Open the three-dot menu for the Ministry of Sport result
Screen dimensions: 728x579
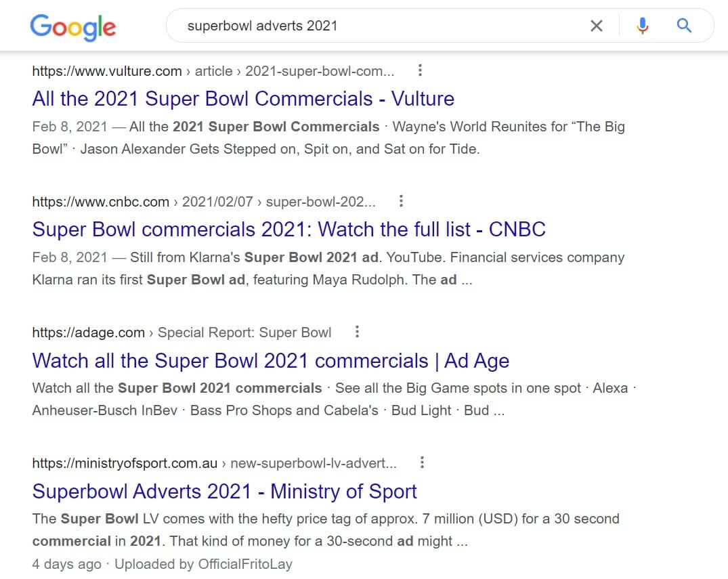[422, 462]
